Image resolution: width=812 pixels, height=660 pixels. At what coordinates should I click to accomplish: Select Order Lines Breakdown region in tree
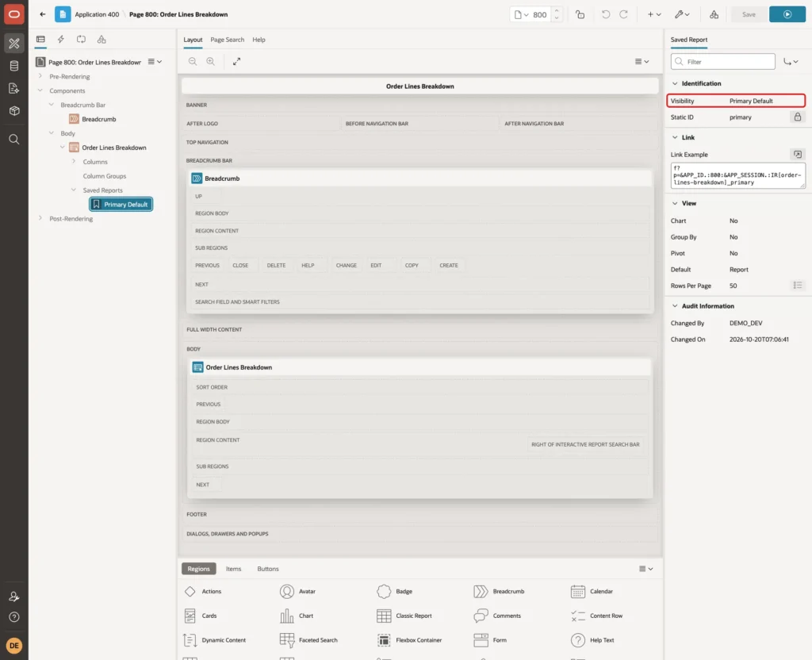pos(114,148)
